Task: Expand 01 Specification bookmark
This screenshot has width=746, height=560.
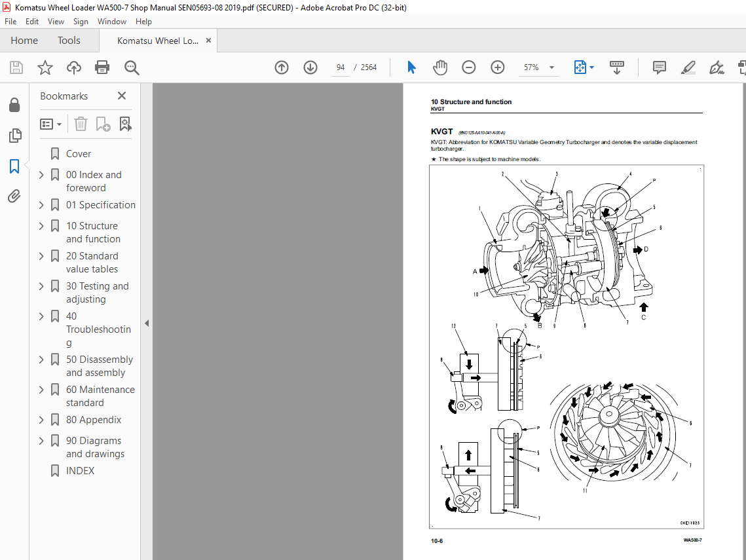Action: point(41,205)
